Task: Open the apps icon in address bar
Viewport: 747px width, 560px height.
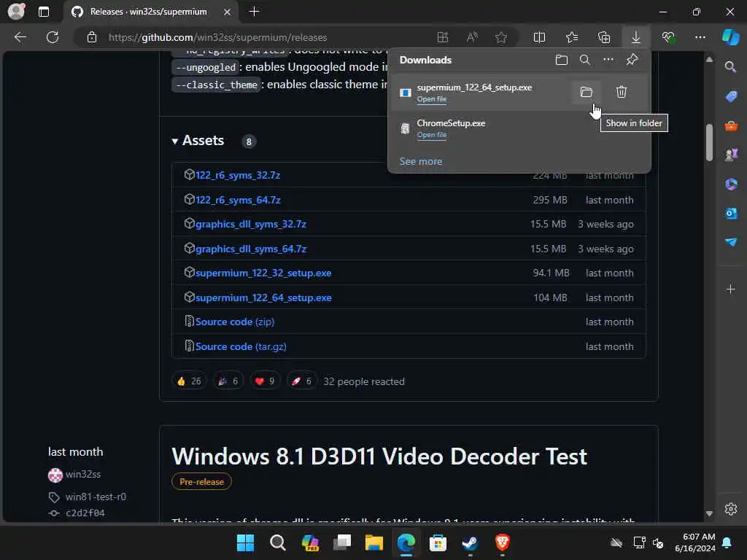Action: 443,37
